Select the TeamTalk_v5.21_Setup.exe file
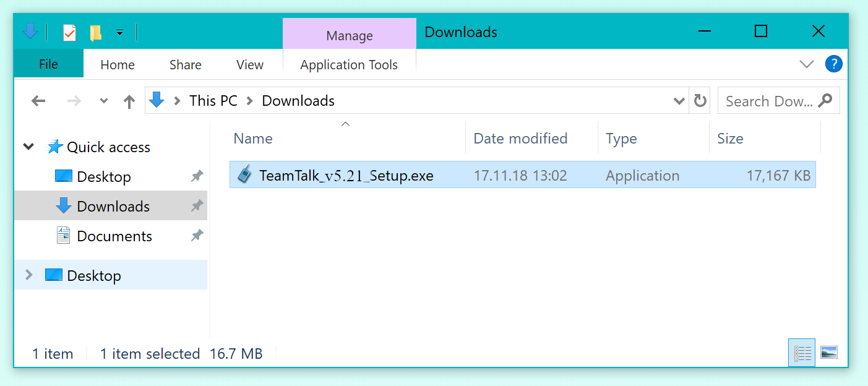Viewport: 868px width, 386px height. [x=346, y=176]
